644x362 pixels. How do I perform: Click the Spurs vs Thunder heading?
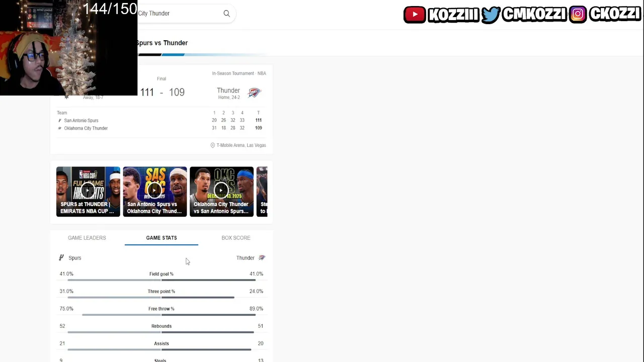click(162, 43)
